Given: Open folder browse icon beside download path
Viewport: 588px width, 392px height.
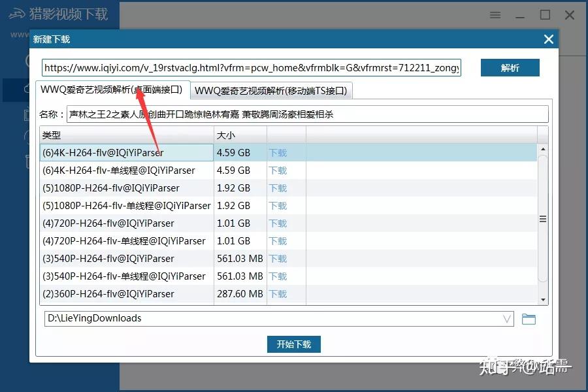Looking at the screenshot, I should pos(529,319).
